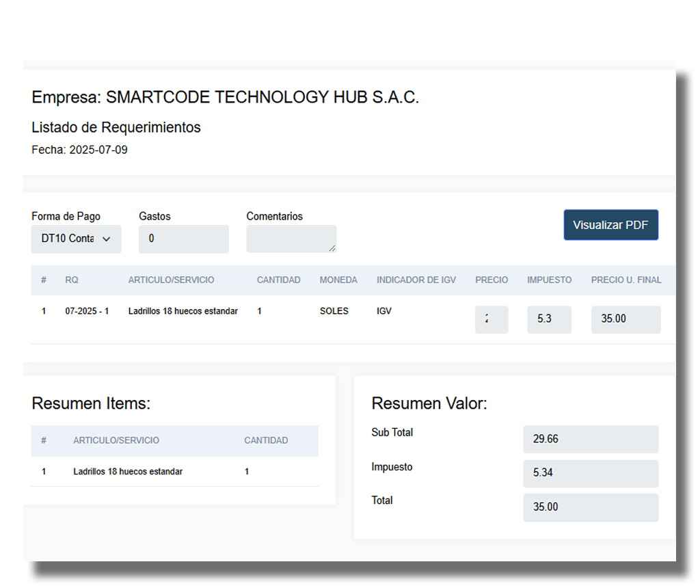Click inside the Comentarios text area
The image size is (700, 588).
click(290, 239)
